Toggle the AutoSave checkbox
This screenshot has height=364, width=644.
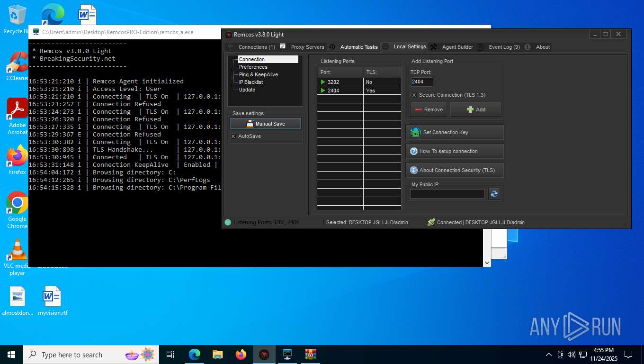[x=233, y=136]
